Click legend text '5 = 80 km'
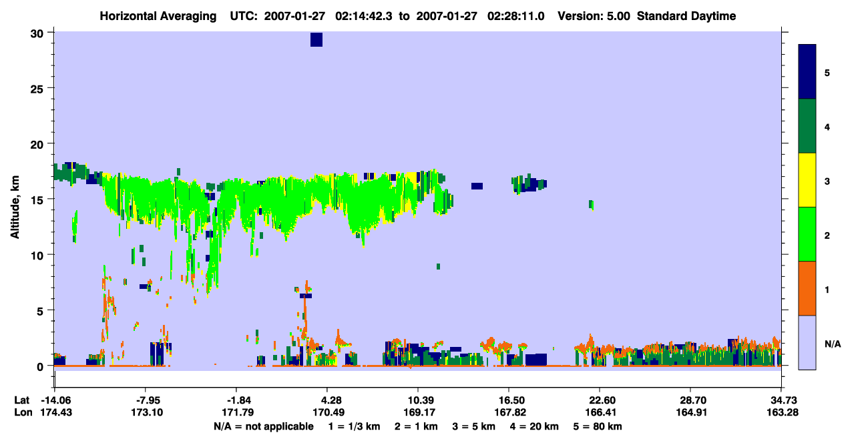 click(598, 426)
